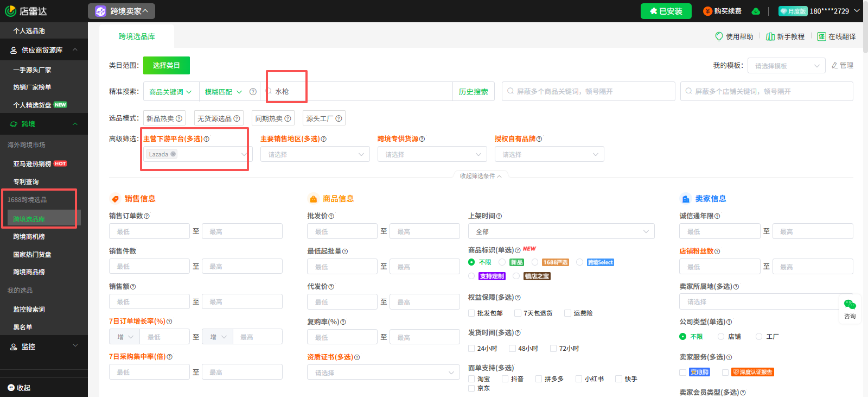This screenshot has height=397, width=868.
Task: Switch to the 跨境选品库 tab
Action: (x=137, y=36)
